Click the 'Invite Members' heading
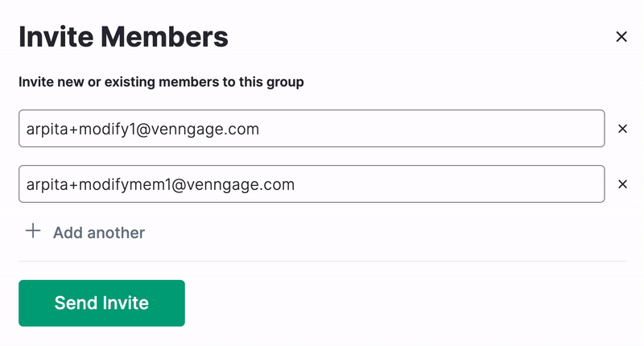This screenshot has height=346, width=644. click(x=123, y=37)
